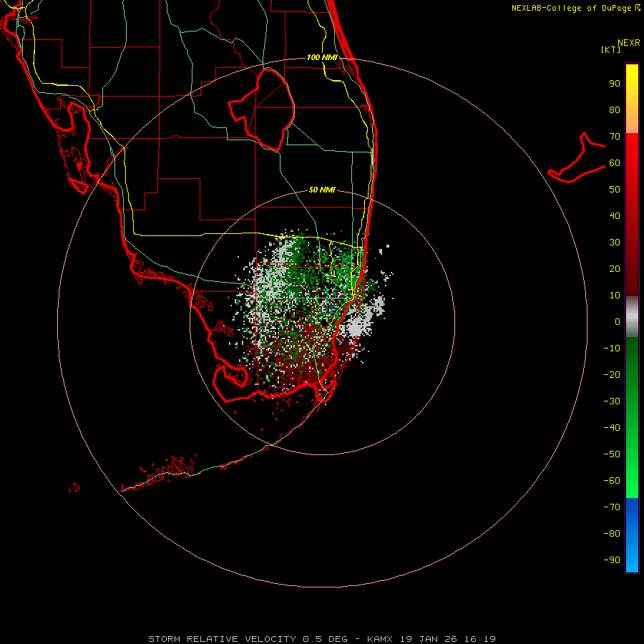Click the -20 value on the velocity scale
The image size is (644, 644).
tap(612, 374)
